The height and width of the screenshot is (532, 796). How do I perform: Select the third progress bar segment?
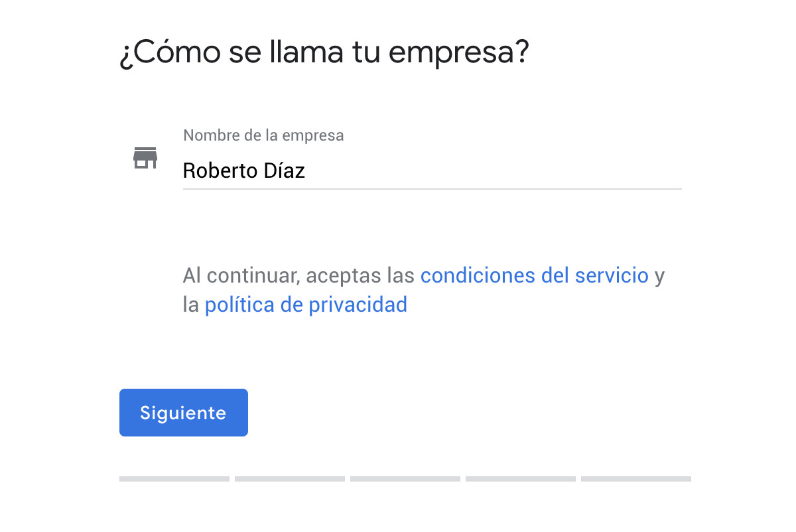pyautogui.click(x=405, y=479)
